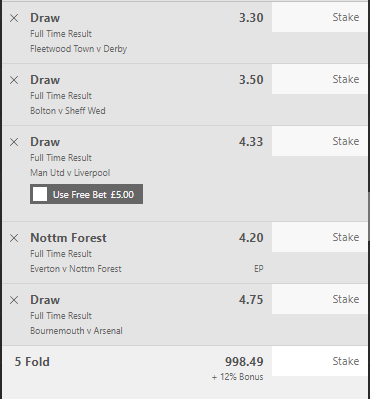
Task: Click the stake field for Bournemouth v Arsenal
Action: pos(320,299)
